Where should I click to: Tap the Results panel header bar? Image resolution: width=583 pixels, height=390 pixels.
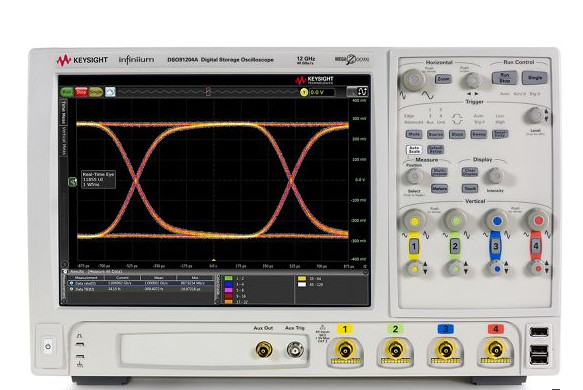215,272
